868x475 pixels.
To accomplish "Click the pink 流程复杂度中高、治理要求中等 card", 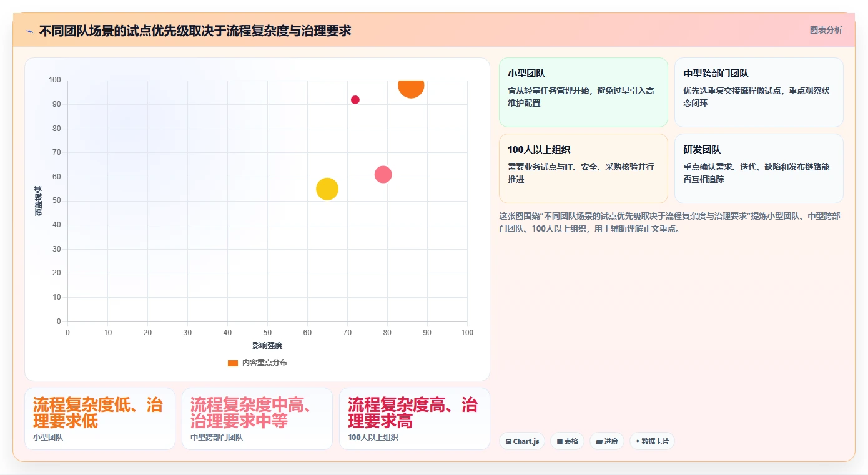I will pos(257,419).
